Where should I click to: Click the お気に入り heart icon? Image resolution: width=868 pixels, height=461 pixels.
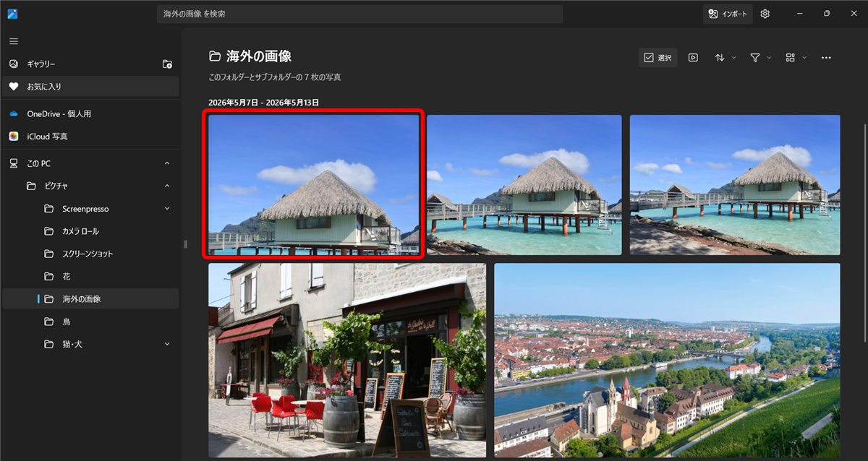[14, 86]
